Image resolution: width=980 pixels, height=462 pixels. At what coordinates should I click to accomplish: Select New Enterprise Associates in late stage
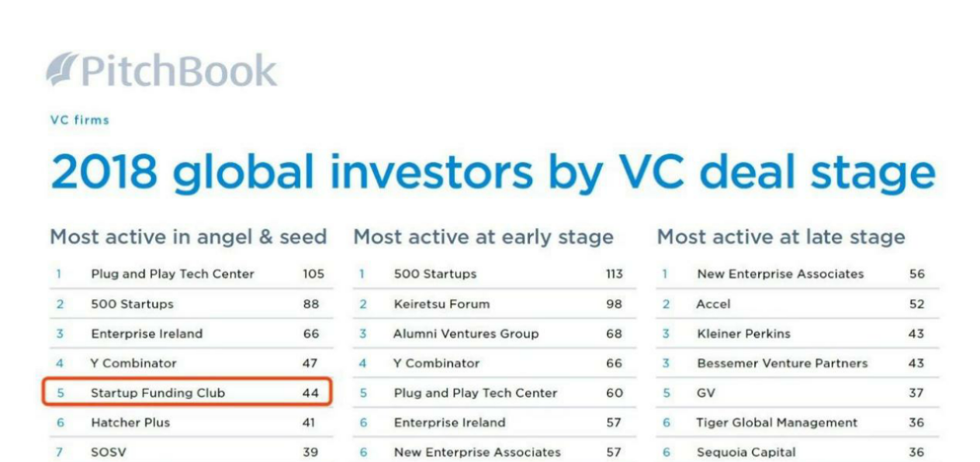point(780,274)
